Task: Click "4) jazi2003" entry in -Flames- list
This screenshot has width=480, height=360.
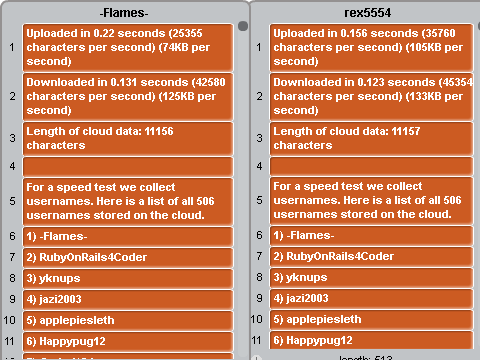Action: [128, 299]
